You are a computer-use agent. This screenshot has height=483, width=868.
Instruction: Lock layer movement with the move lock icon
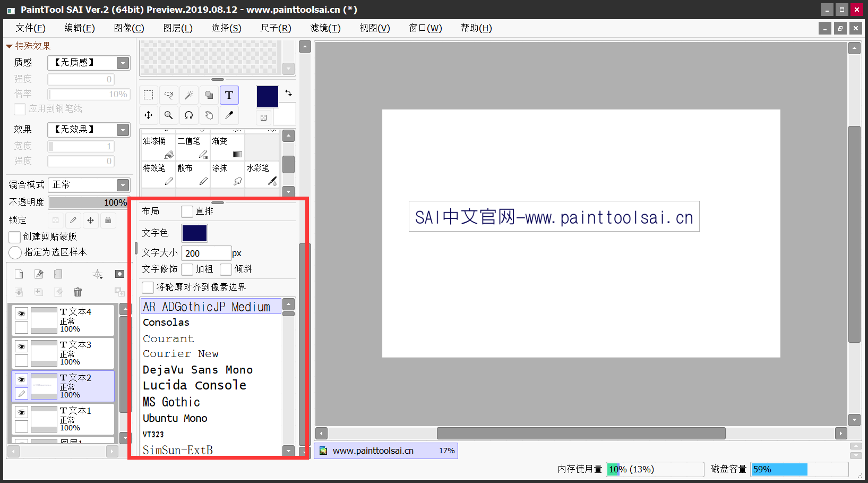point(91,220)
